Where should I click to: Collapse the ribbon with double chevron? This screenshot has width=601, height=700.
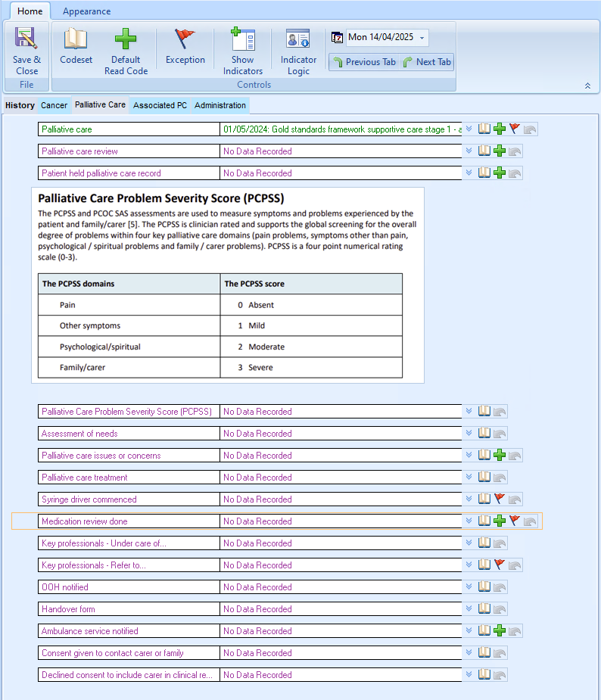coord(587,86)
